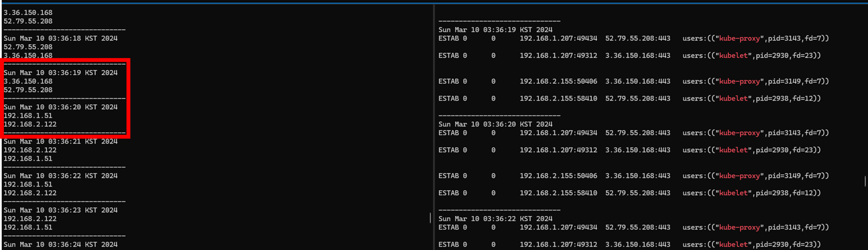The image size is (868, 250).
Task: Select 192.168.1.51 under the left 03:36:20 timestamp
Action: 28,116
